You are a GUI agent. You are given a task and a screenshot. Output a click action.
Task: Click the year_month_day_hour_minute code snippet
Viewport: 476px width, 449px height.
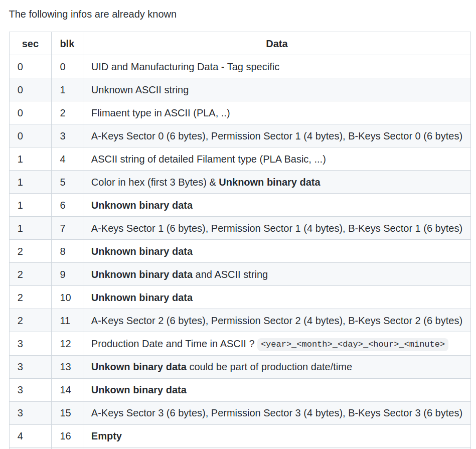[x=353, y=344]
